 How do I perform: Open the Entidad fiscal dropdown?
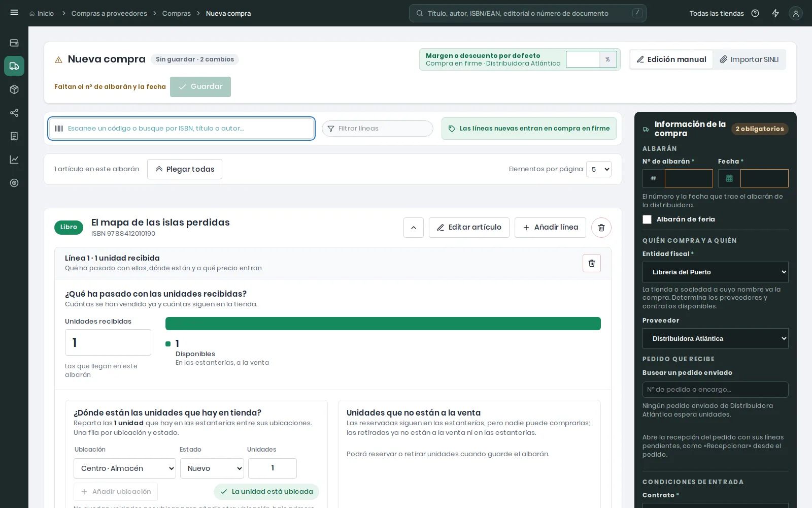click(x=716, y=272)
